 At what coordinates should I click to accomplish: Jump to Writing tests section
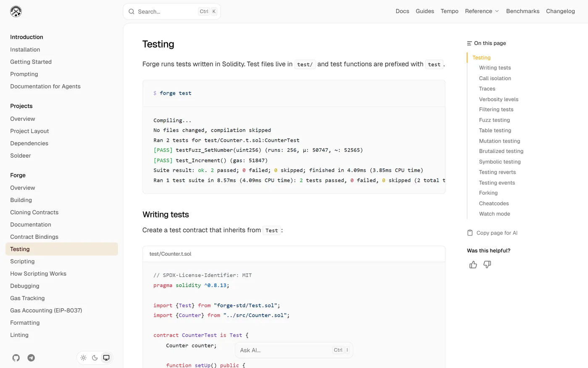click(x=495, y=68)
